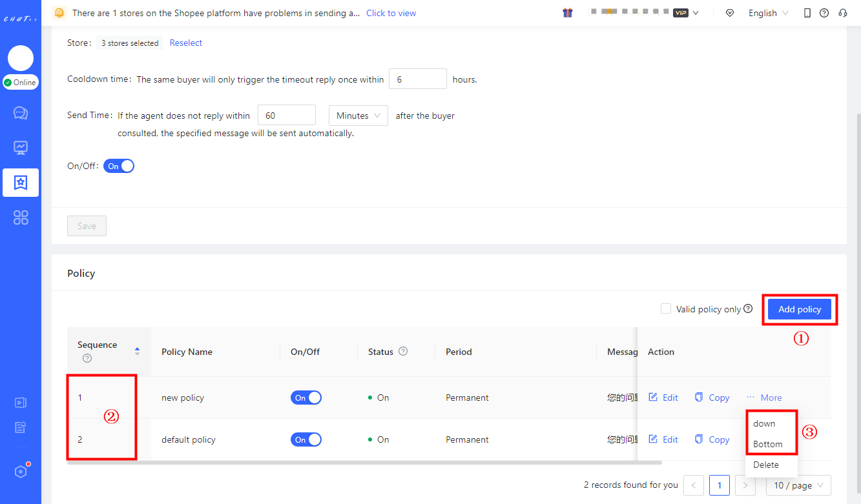The height and width of the screenshot is (504, 861).
Task: Click the 3 stores selected tag
Action: (130, 43)
